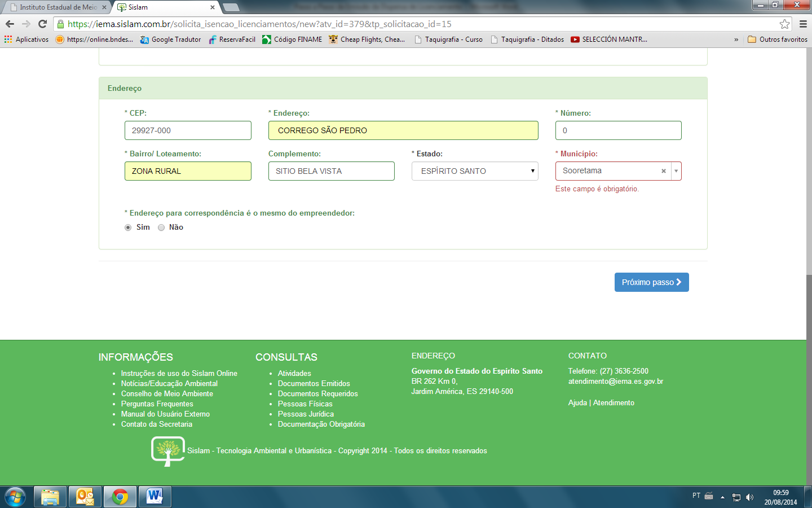Open Código FINAME bookmark

tap(292, 40)
